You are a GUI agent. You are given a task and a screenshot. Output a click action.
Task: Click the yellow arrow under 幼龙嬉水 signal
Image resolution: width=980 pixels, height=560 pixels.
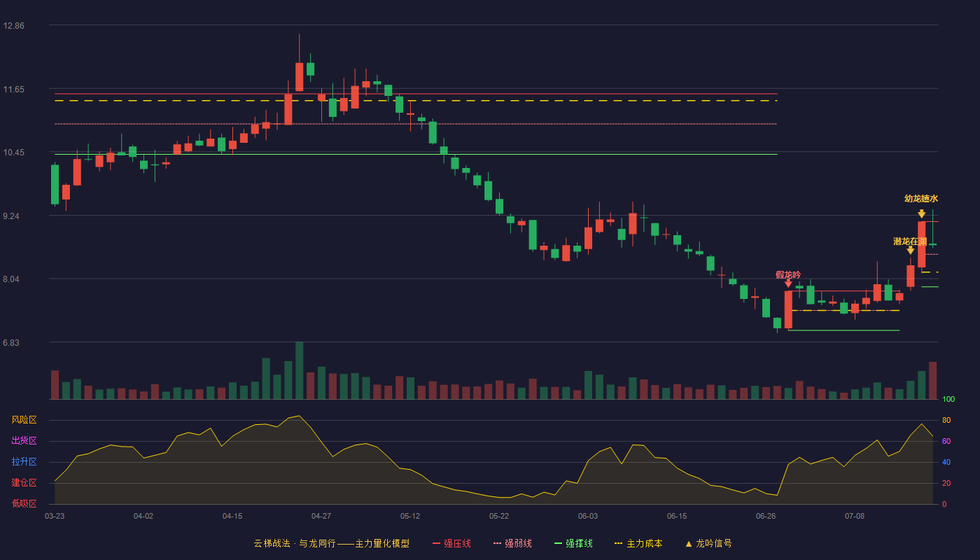pos(921,213)
